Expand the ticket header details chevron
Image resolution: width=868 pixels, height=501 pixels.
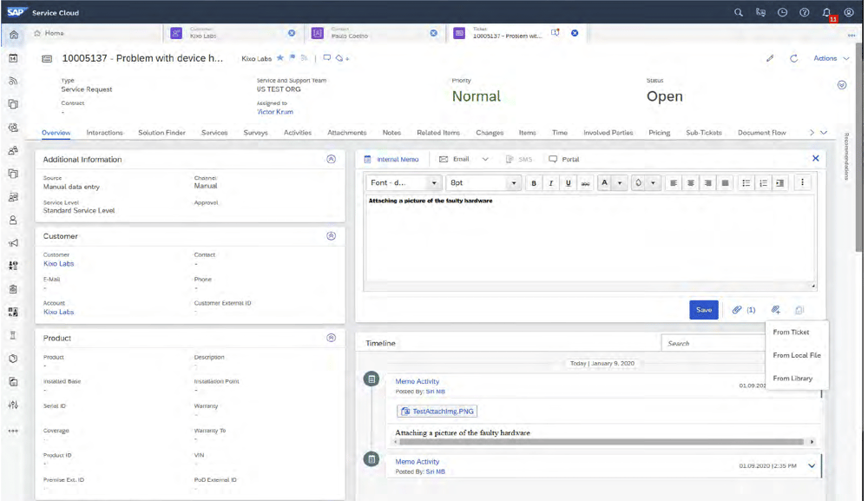[841, 85]
